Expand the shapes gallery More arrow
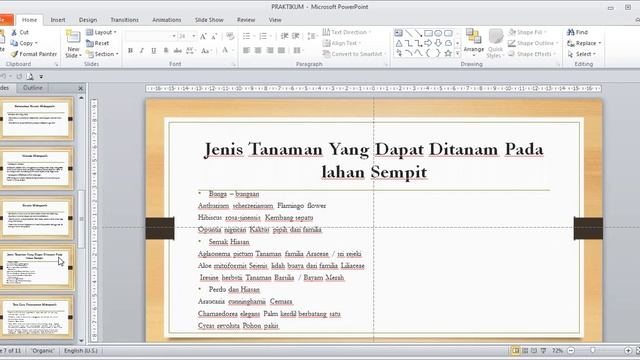640x360 pixels. click(x=458, y=53)
